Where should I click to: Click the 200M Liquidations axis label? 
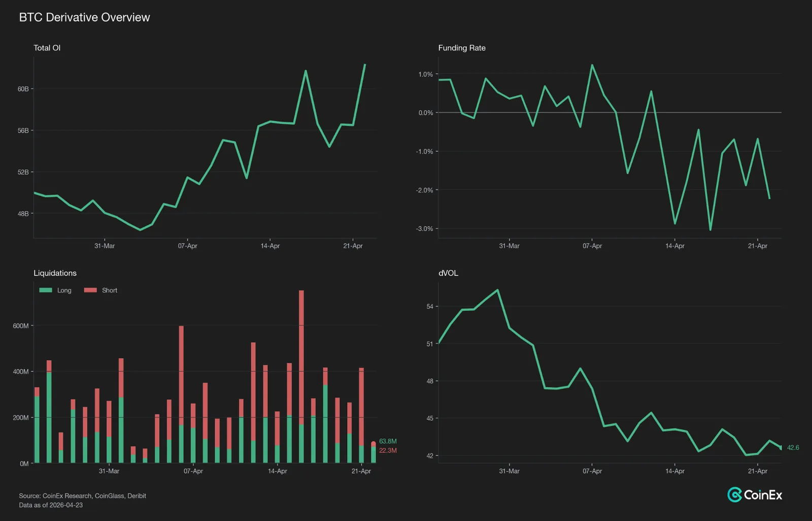pos(21,417)
